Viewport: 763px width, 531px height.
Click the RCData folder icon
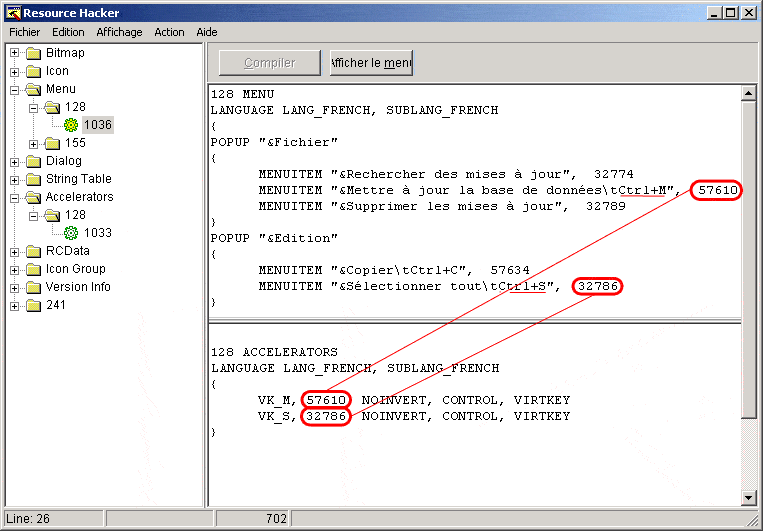coord(34,251)
